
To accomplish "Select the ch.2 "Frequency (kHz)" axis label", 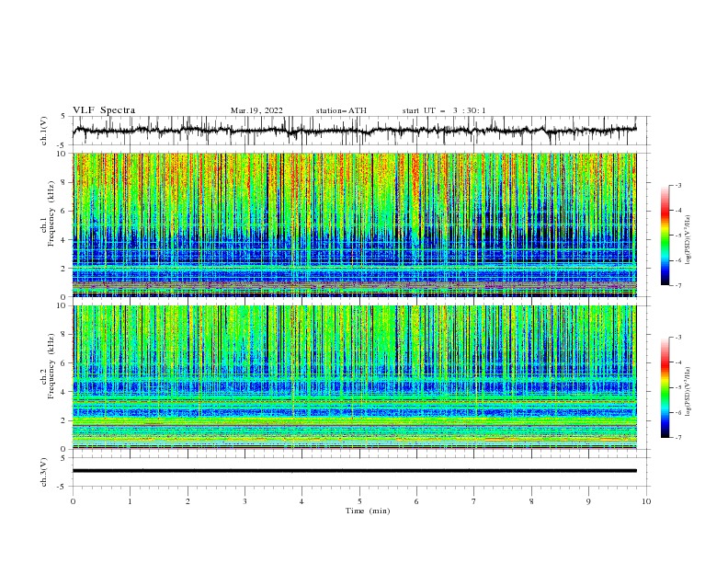I will tap(51, 366).
